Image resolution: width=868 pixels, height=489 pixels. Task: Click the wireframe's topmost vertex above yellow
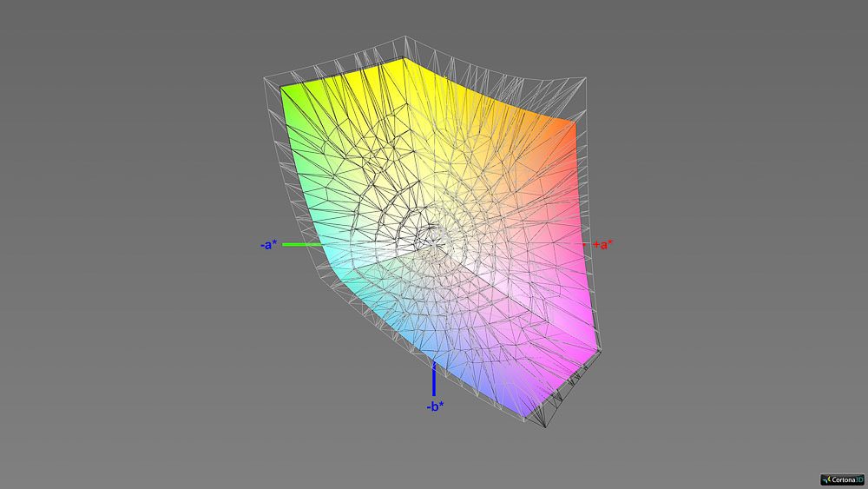tap(406, 36)
